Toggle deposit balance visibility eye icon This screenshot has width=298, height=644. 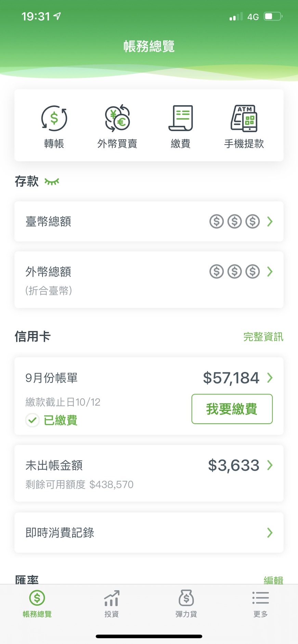(x=52, y=182)
